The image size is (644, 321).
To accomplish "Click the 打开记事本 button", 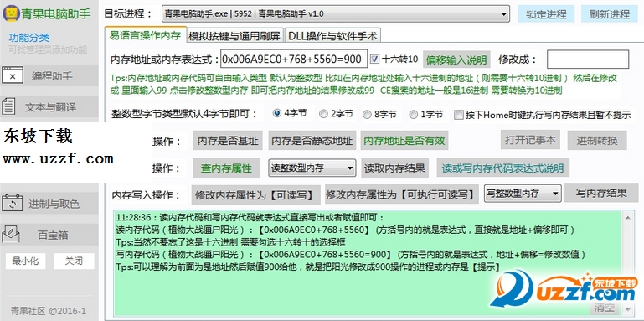I will 531,140.
